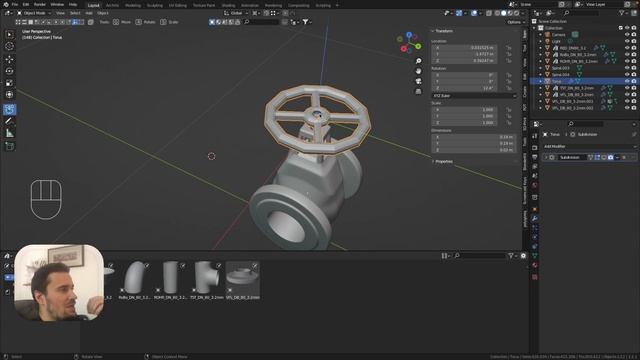This screenshot has width=640, height=360.
Task: Select the Transform tool in left toolbar
Action: [x=9, y=95]
